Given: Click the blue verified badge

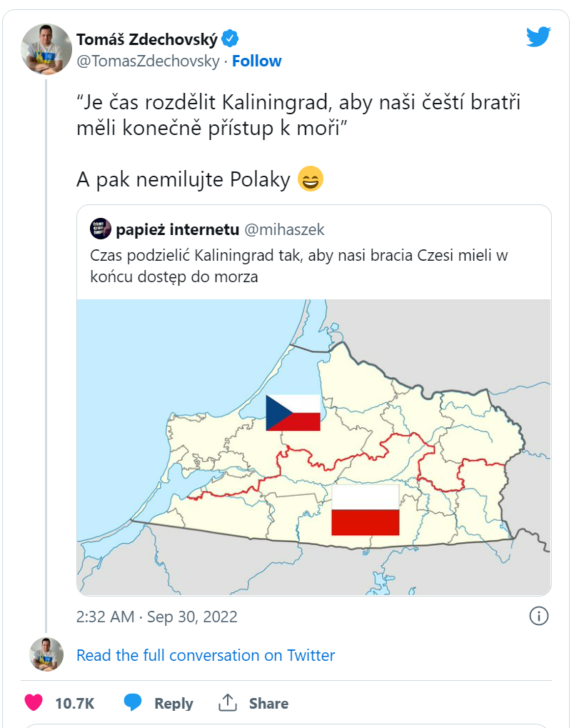Looking at the screenshot, I should coord(230,39).
